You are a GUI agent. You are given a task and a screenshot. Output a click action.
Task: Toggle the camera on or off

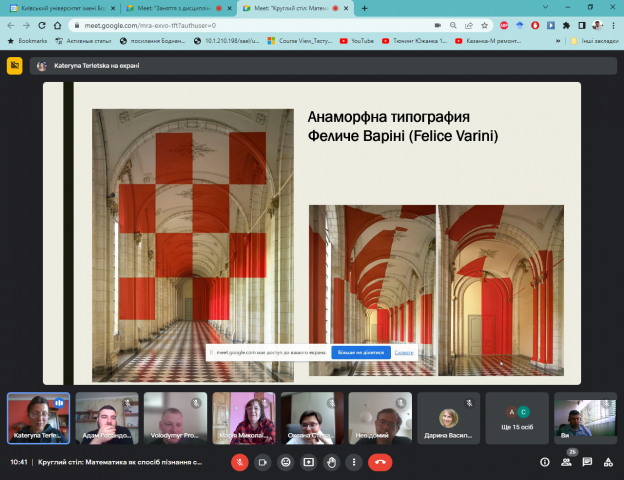262,462
